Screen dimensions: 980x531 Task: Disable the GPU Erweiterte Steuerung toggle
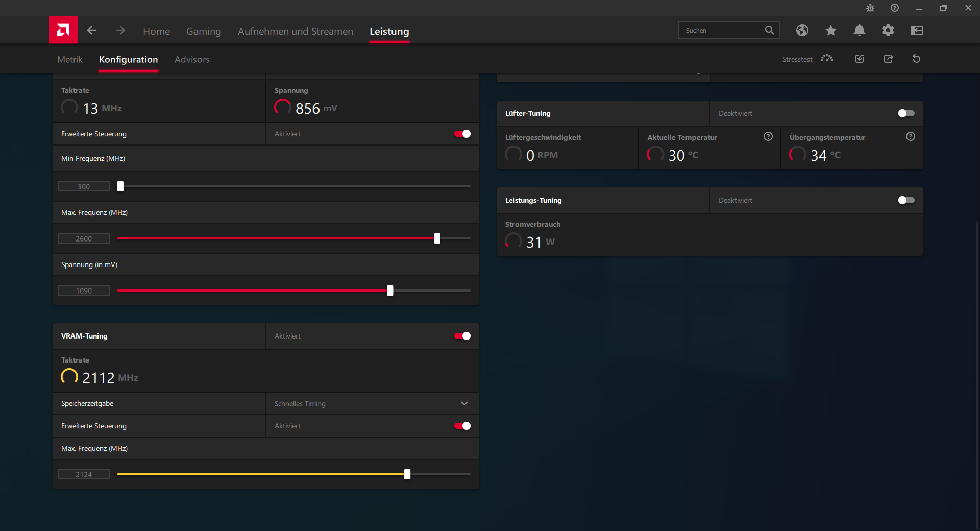pyautogui.click(x=462, y=134)
